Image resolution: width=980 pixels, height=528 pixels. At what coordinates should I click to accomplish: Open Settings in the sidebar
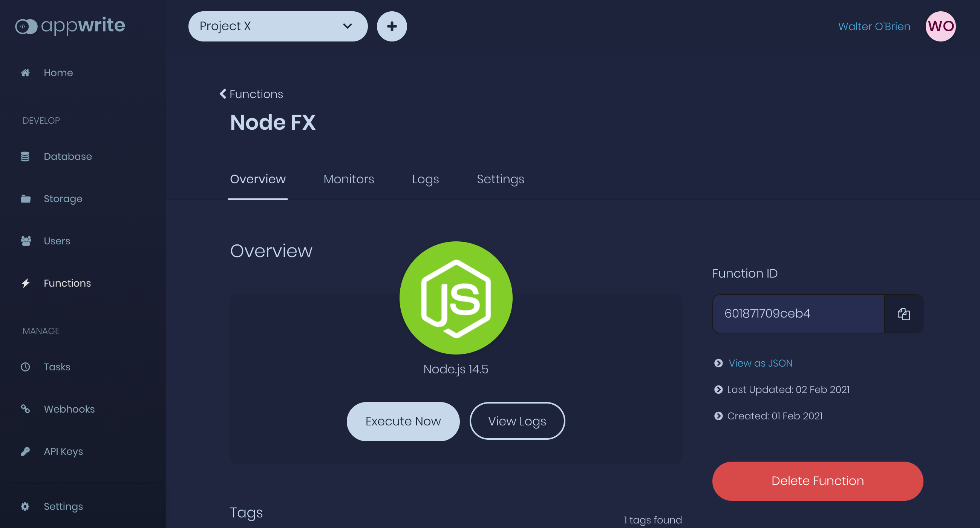point(63,507)
